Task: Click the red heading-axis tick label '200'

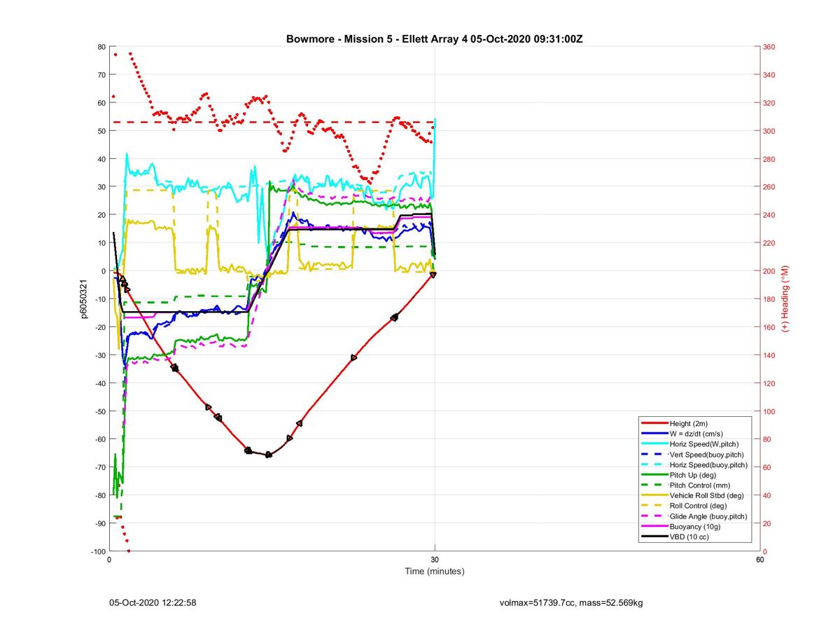Action: 769,271
